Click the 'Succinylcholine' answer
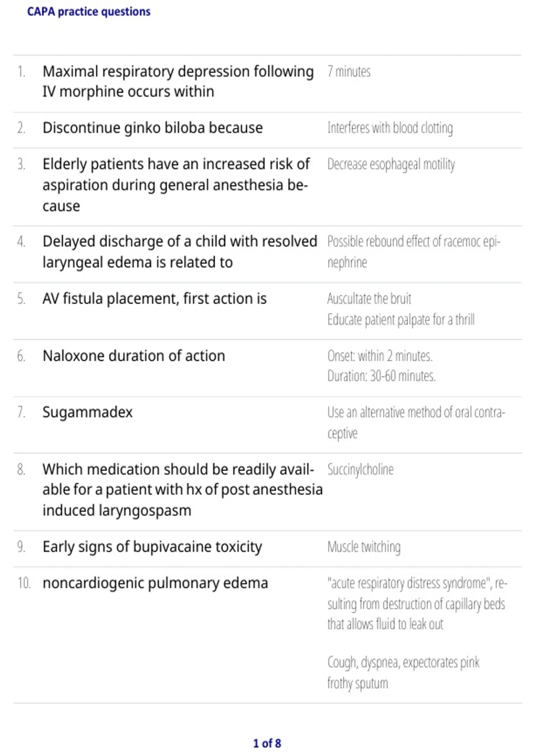The image size is (534, 756). click(x=360, y=470)
